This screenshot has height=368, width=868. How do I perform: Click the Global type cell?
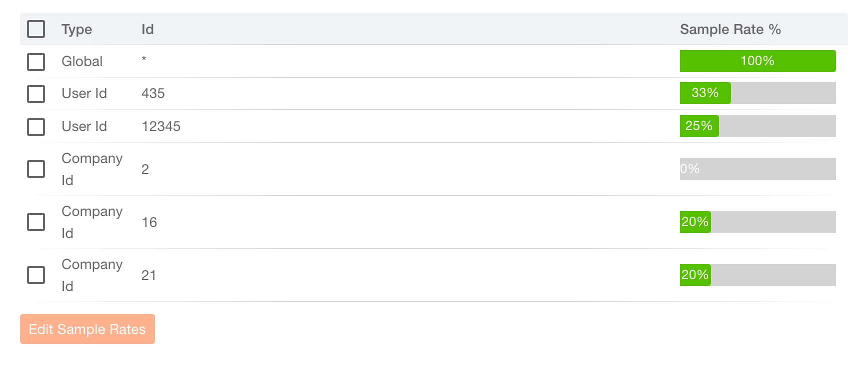82,61
